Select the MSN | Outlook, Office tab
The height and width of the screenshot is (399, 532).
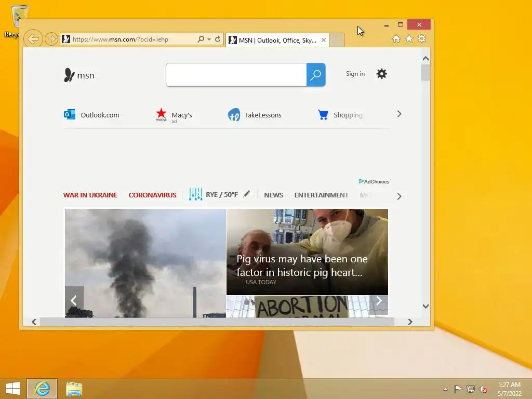click(277, 41)
